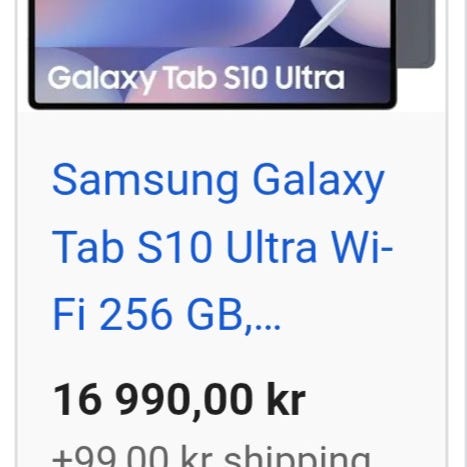467x467 pixels.
Task: Click the blank card area beneath product image
Action: [x=232, y=135]
